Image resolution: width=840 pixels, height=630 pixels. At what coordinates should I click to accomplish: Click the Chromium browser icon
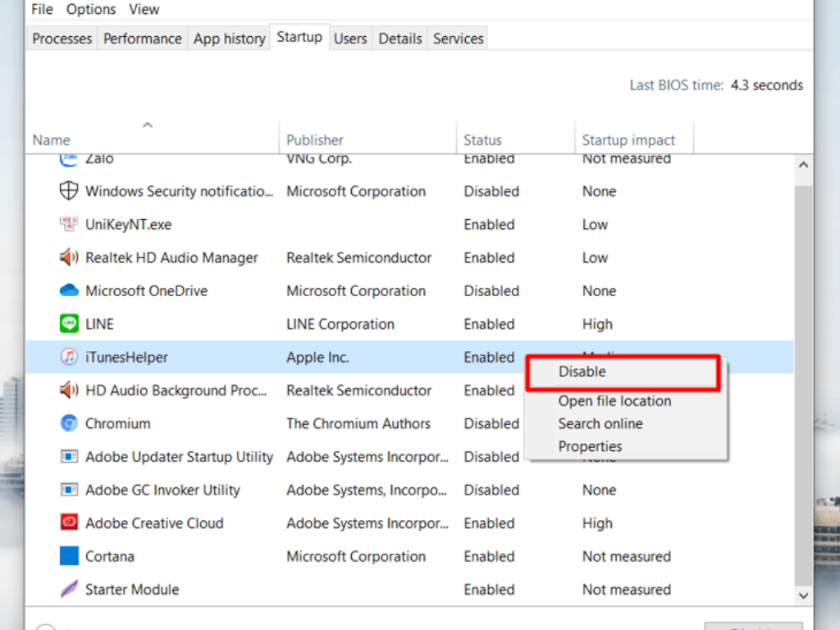point(69,424)
